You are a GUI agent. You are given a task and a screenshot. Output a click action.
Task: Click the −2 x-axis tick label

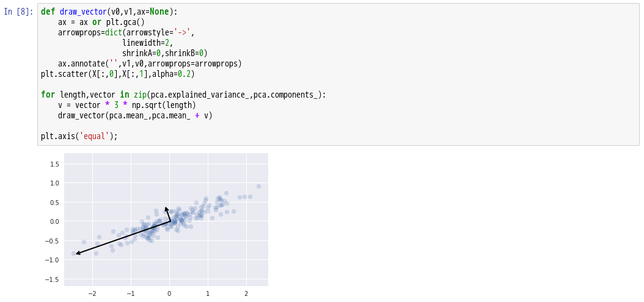(92, 294)
